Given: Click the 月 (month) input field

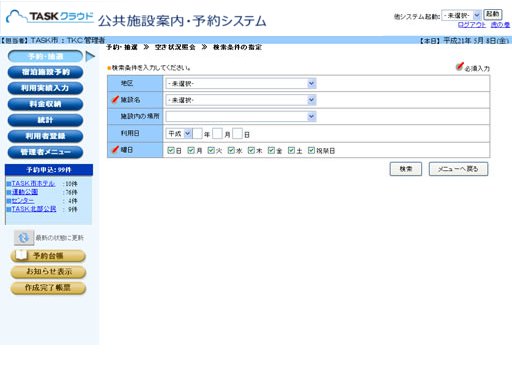Looking at the screenshot, I should [217, 134].
